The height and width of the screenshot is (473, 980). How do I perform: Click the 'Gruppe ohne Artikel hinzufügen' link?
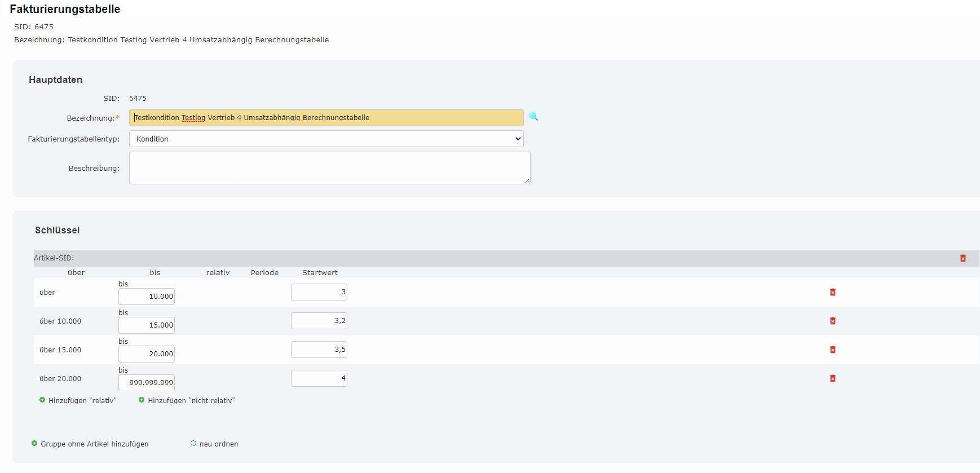[x=94, y=444]
